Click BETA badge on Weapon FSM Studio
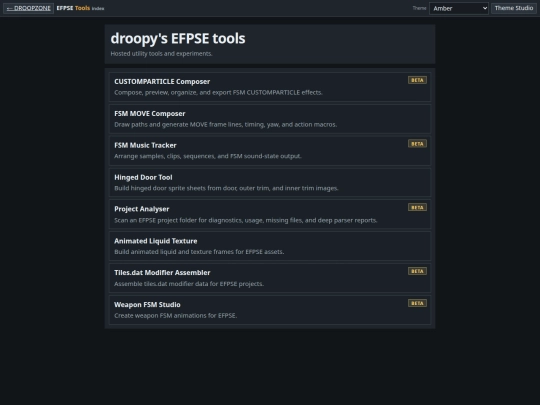The image size is (540, 405). 417,303
